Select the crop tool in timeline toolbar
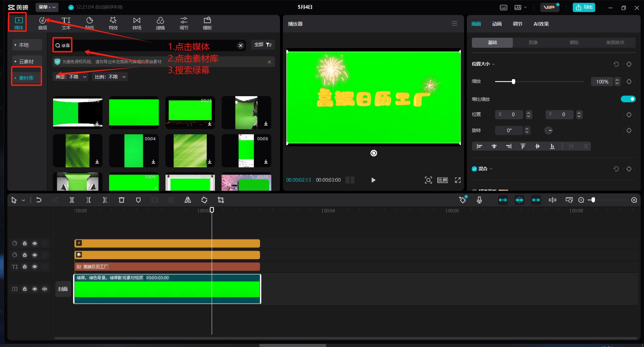 tap(221, 200)
